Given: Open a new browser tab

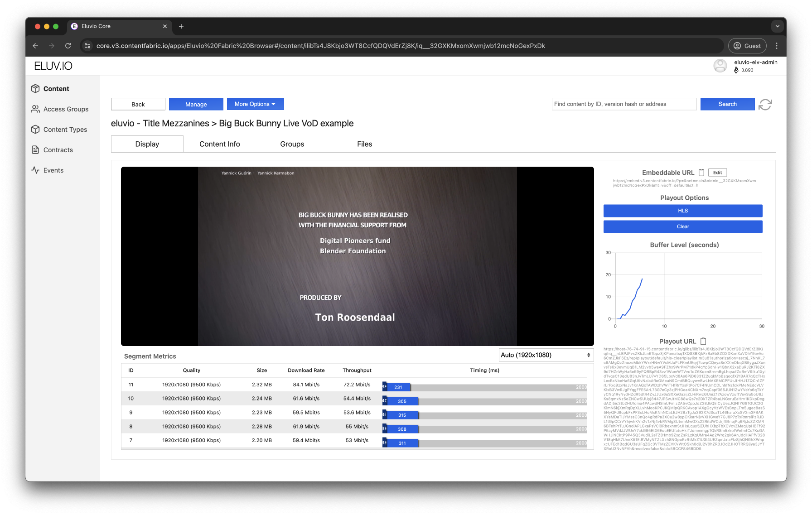Looking at the screenshot, I should (181, 26).
